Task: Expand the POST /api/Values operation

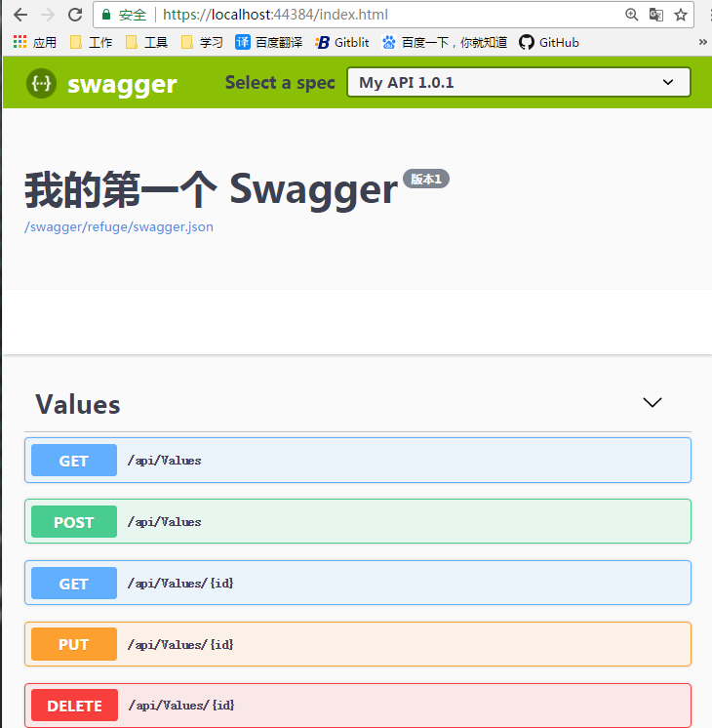Action: click(358, 521)
